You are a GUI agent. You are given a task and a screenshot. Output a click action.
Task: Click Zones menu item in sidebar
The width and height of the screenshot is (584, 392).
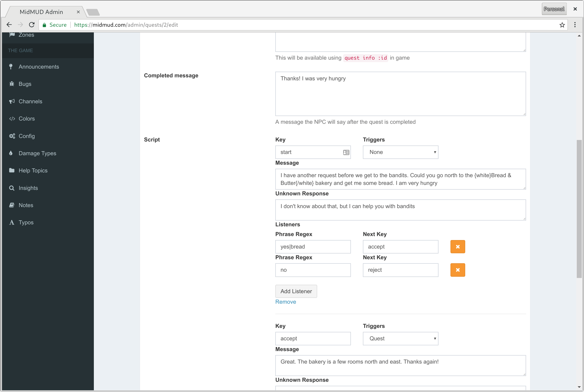point(26,35)
